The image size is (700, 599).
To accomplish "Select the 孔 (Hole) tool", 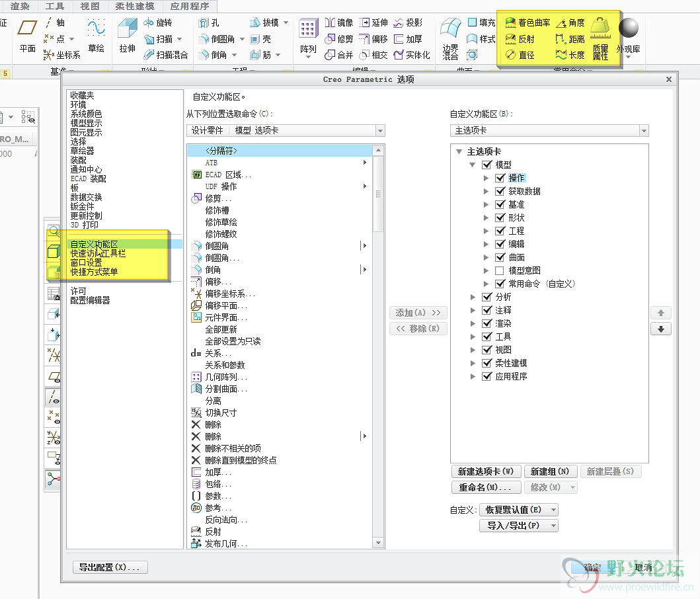I will 210,22.
